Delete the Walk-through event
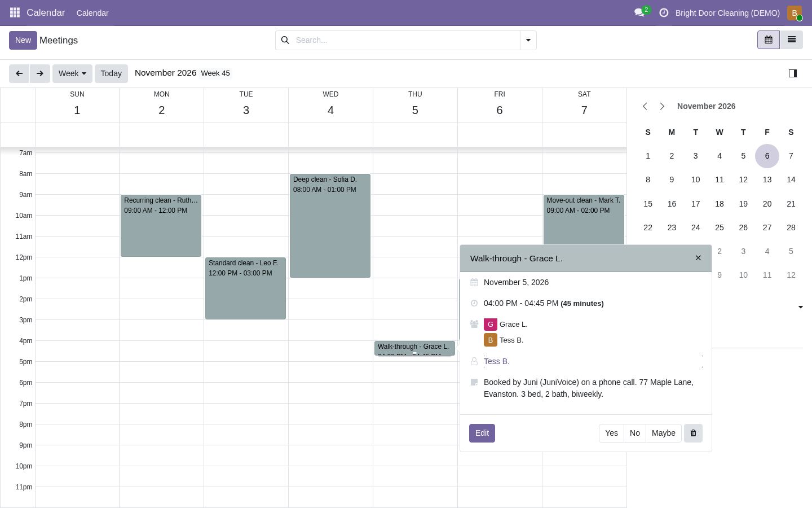The image size is (812, 508). point(693,433)
